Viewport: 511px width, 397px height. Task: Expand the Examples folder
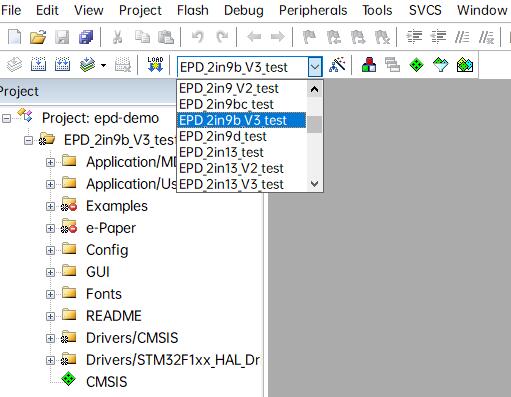click(50, 206)
